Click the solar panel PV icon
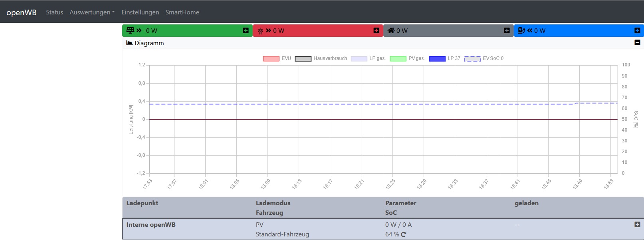644x240 pixels. pos(130,30)
